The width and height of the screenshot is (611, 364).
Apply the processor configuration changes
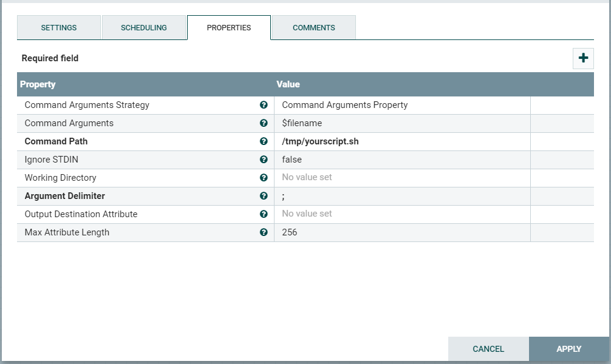pyautogui.click(x=568, y=349)
